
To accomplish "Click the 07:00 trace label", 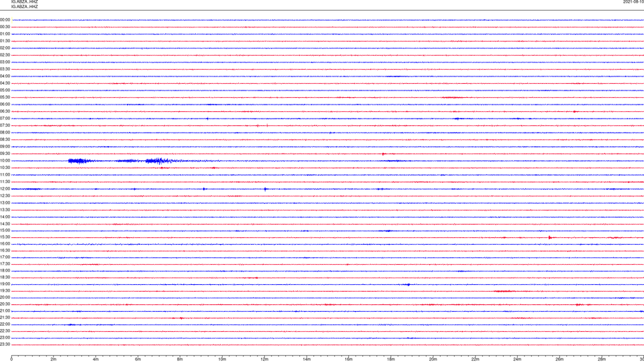I will (x=5, y=119).
